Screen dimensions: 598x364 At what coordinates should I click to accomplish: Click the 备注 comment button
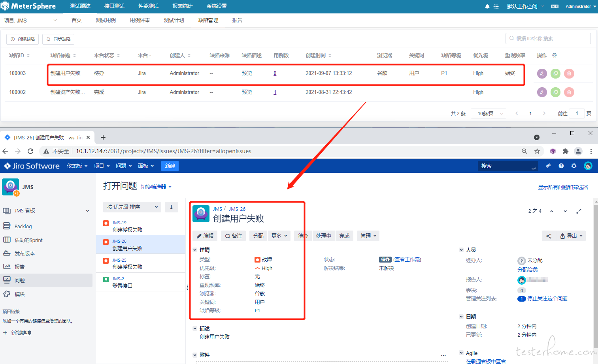pyautogui.click(x=233, y=236)
